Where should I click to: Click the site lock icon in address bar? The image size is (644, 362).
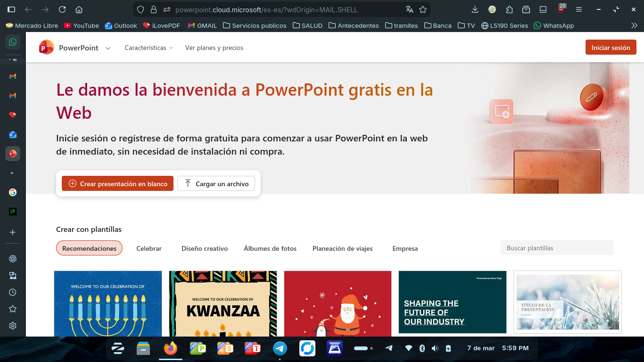(153, 9)
